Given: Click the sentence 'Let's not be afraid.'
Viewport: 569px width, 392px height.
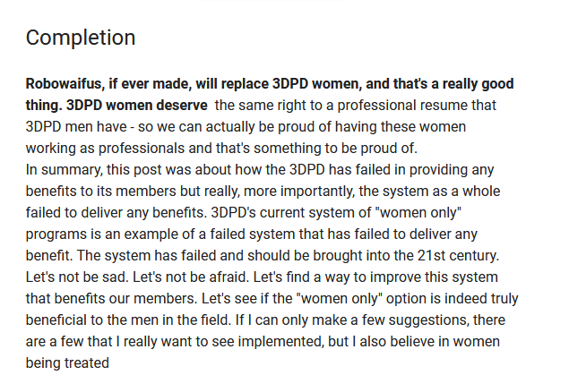Looking at the screenshot, I should pos(191,277).
